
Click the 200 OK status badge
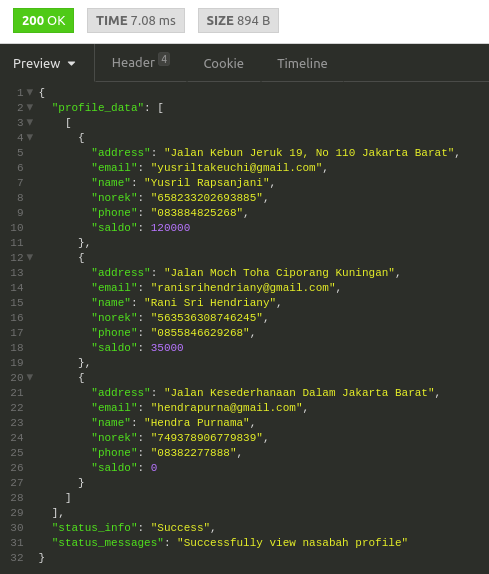coord(43,20)
